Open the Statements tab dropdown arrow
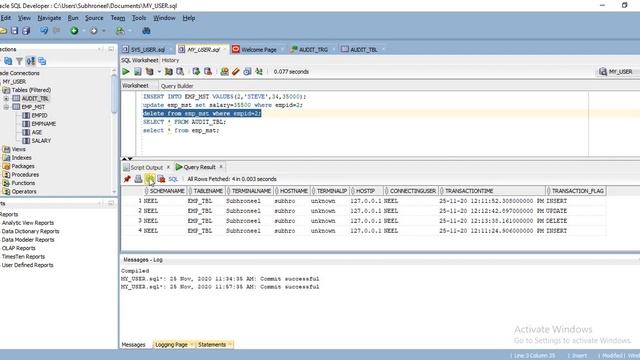Viewport: 640px width, 360px height. pyautogui.click(x=230, y=344)
